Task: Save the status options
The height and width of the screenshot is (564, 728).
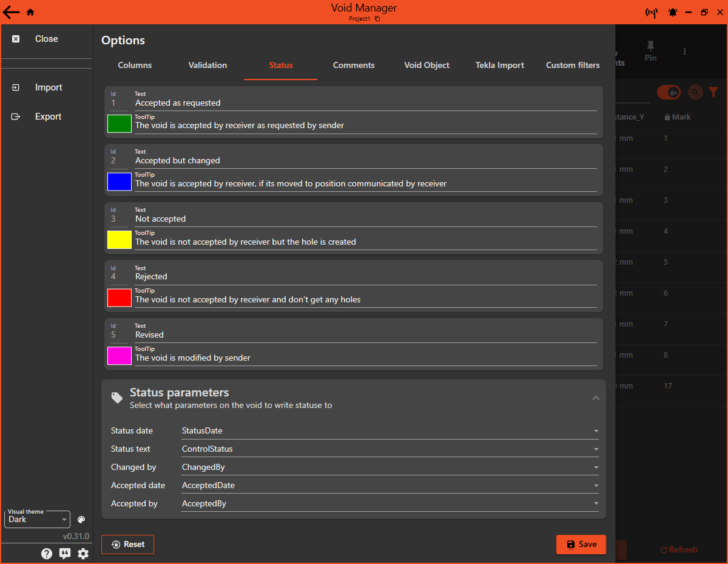Action: click(x=581, y=545)
